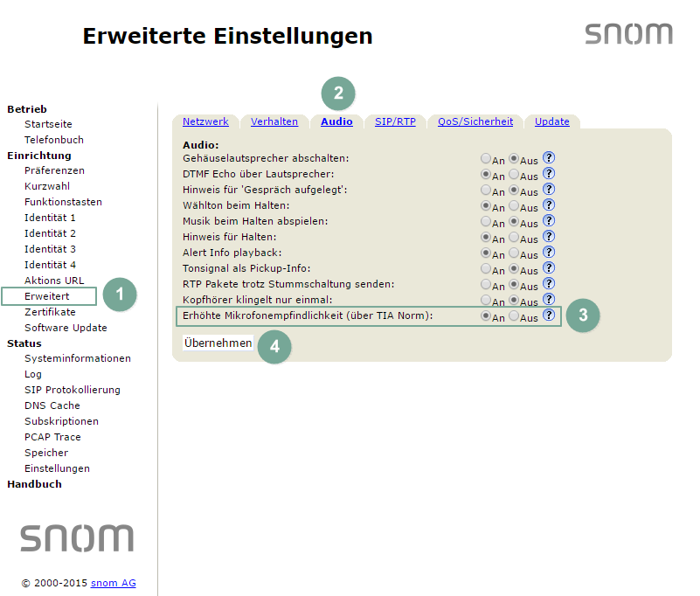
Task: Set Gehäuselautsprecher abschalten to An
Action: point(486,160)
